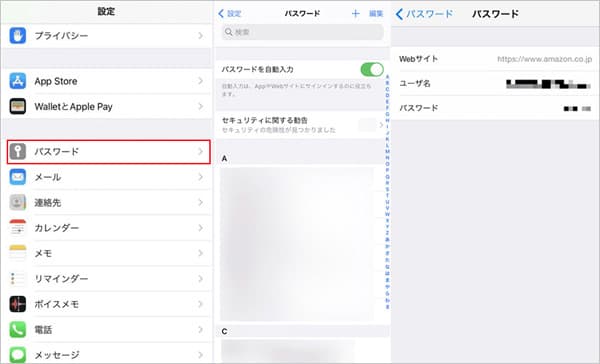
Task: Tap the Wallet and Apple Pay icon
Action: tap(18, 106)
